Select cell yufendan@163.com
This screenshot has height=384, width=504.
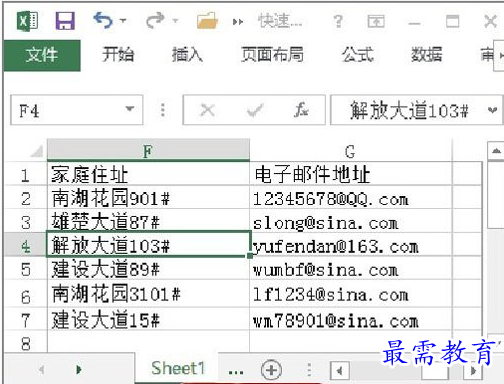click(x=351, y=245)
